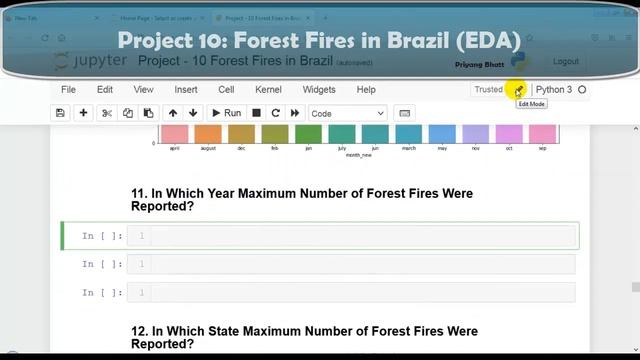The width and height of the screenshot is (640, 360).
Task: Run the selected cell
Action: pos(227,113)
